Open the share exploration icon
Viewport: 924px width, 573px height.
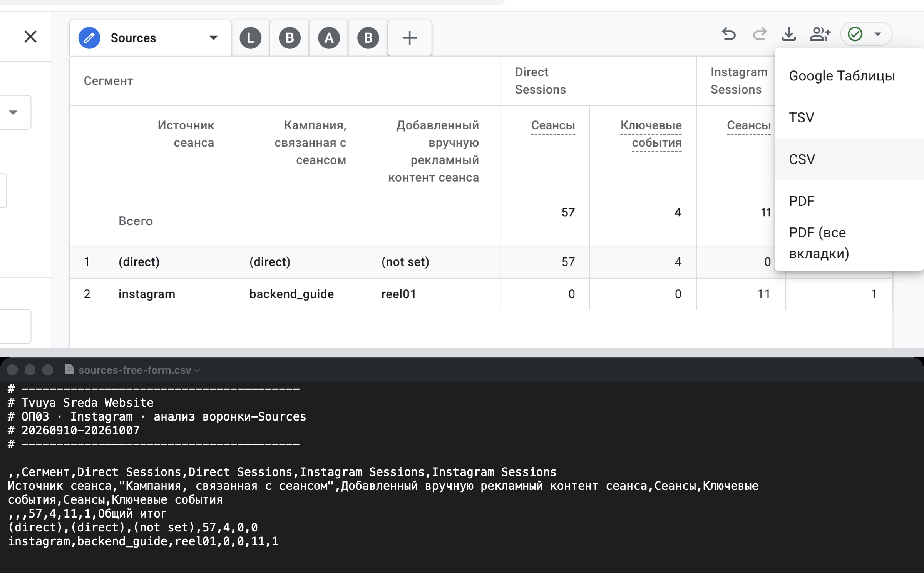[820, 34]
